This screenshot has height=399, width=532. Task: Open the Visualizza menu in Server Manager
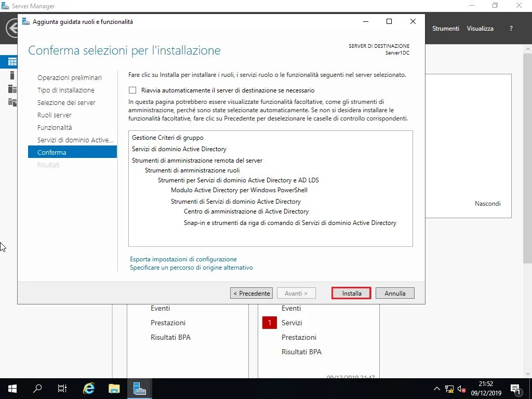pyautogui.click(x=480, y=29)
